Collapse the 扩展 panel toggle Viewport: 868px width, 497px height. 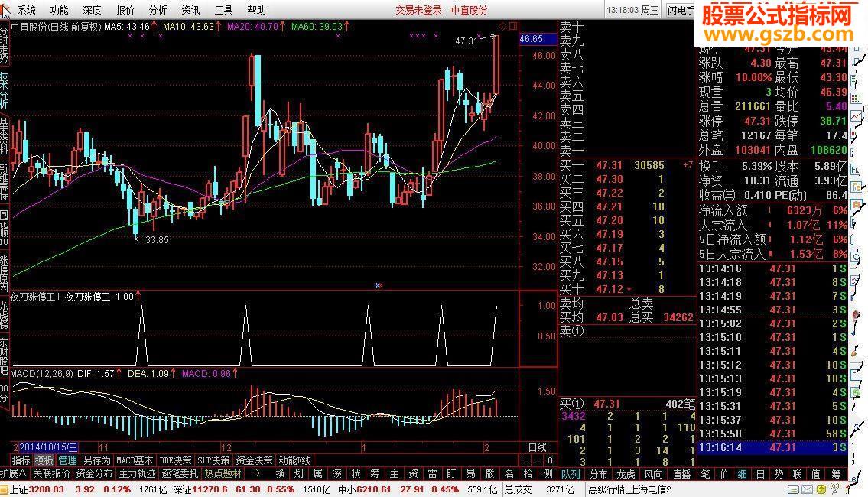[x=14, y=474]
